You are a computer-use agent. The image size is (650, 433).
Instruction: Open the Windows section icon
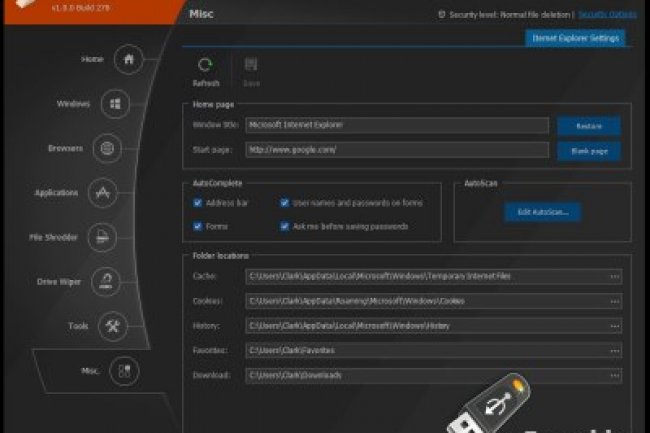[x=115, y=104]
